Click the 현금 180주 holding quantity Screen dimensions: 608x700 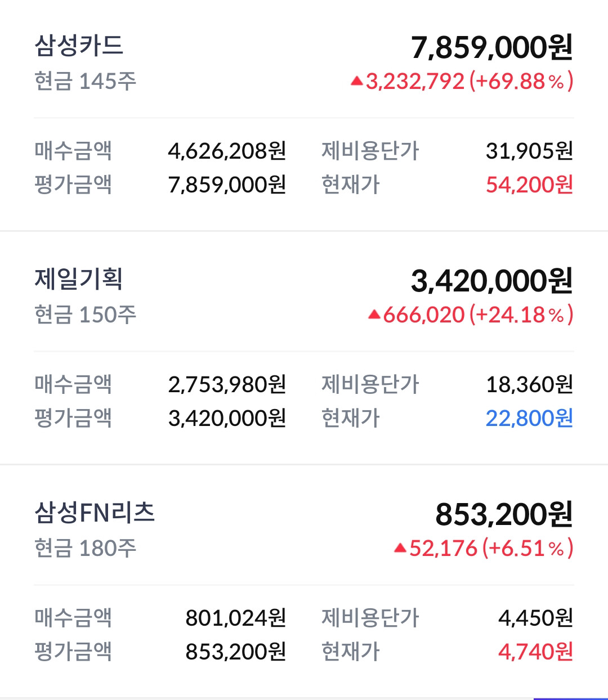point(86,548)
